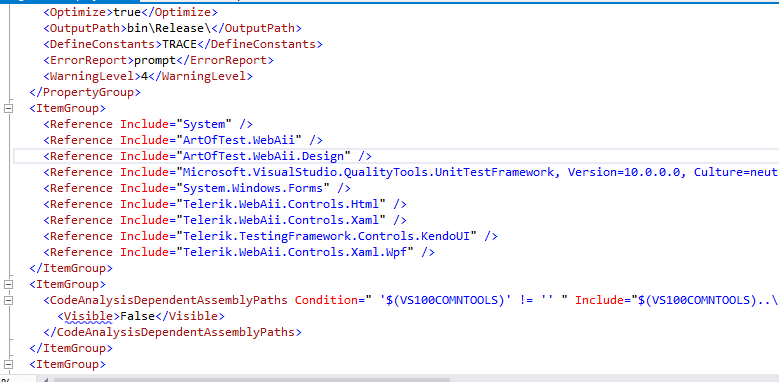Click the "Telerik.WebAii.Controls.Xaml" reference ending in Xaml

tap(282, 220)
